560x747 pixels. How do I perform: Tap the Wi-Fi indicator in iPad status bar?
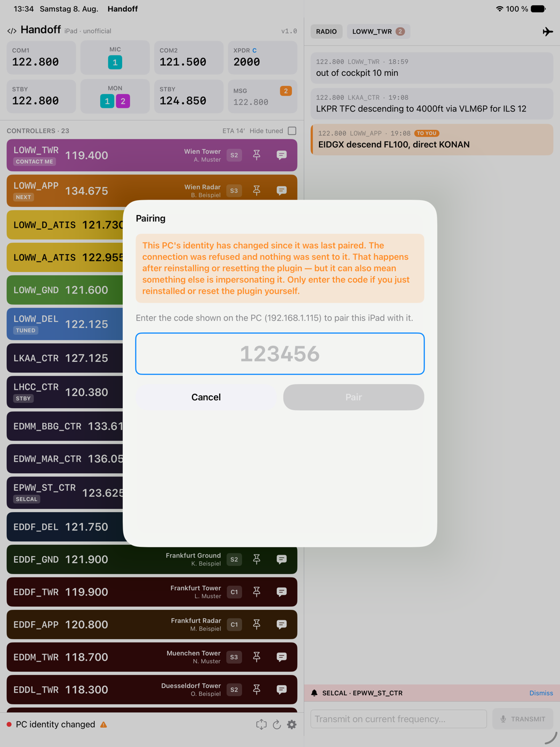click(499, 9)
